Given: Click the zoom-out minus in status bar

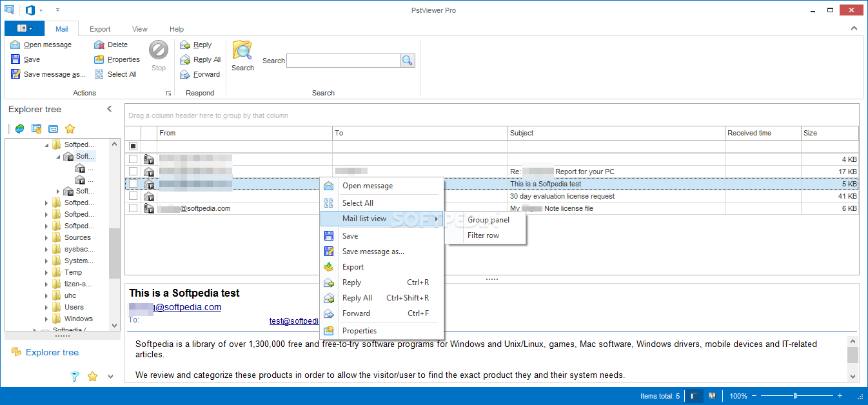Looking at the screenshot, I should pos(754,396).
